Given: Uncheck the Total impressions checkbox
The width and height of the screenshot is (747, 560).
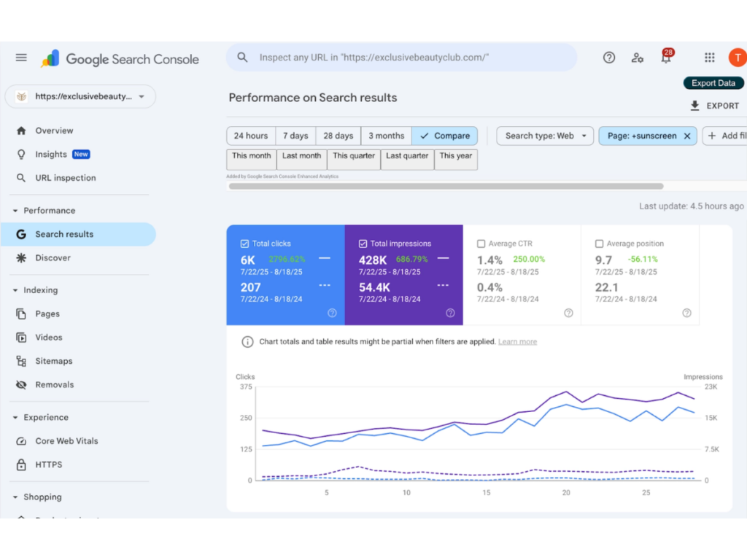Looking at the screenshot, I should (363, 244).
